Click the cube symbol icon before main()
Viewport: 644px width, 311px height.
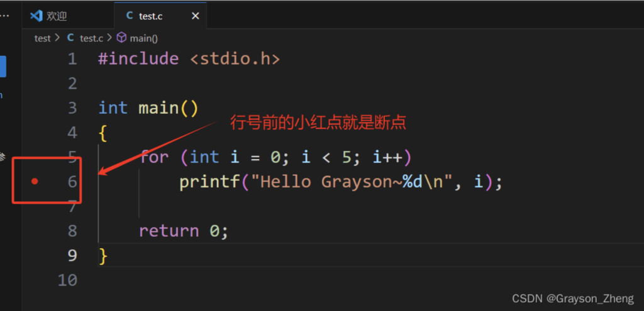[121, 38]
